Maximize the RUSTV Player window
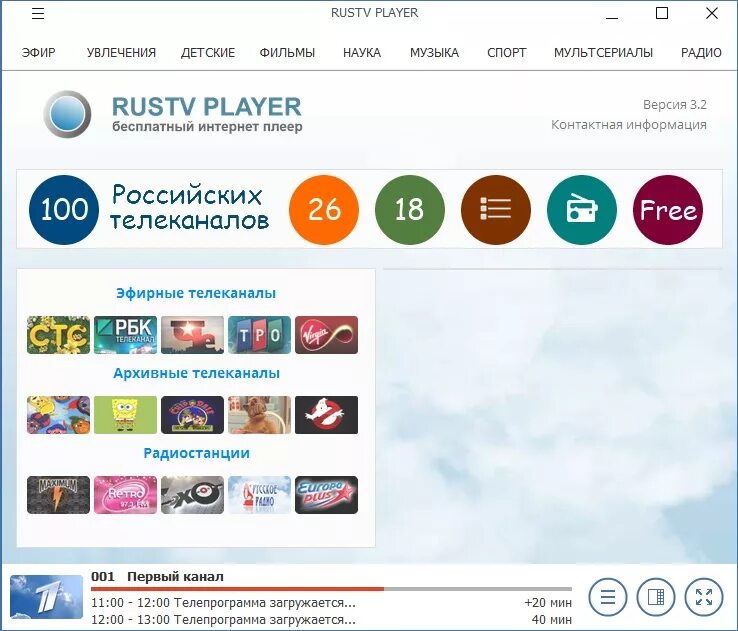 coord(662,13)
